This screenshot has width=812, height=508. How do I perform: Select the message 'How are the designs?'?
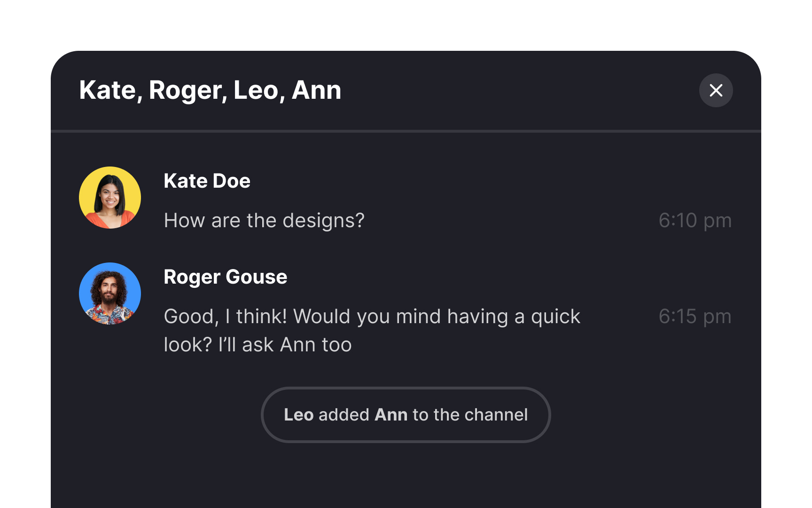(x=264, y=220)
